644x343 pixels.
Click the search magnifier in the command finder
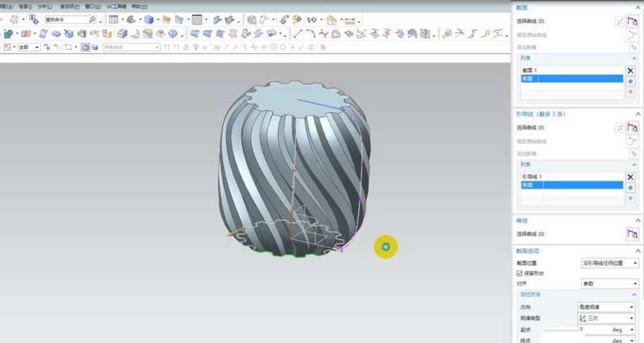92,20
